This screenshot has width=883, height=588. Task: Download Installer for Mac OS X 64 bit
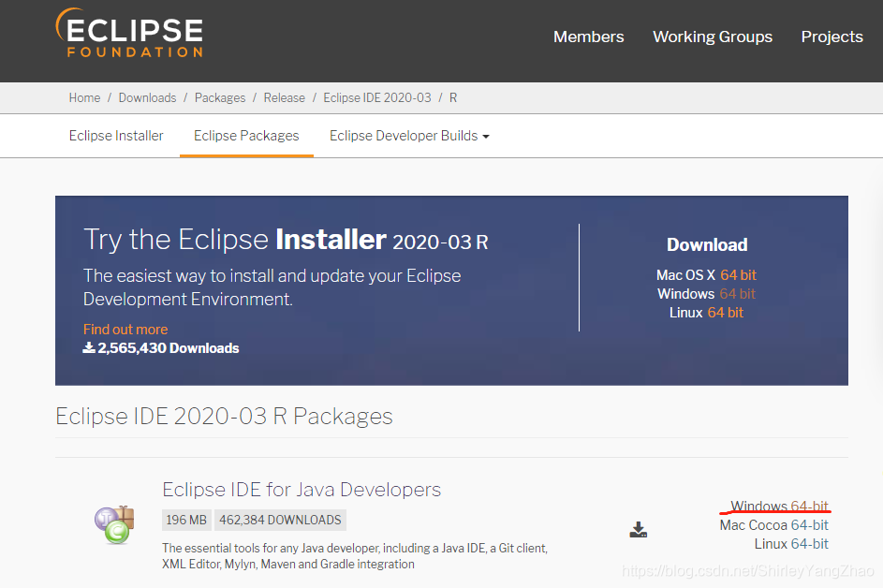pyautogui.click(x=738, y=275)
